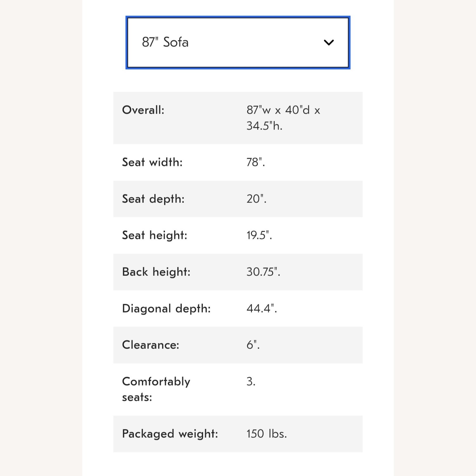Click the 30.75" back height value
Image resolution: width=476 pixels, height=476 pixels.
click(x=263, y=272)
